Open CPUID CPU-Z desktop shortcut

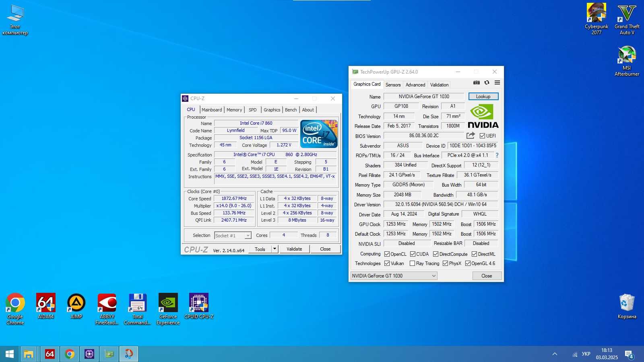(199, 306)
